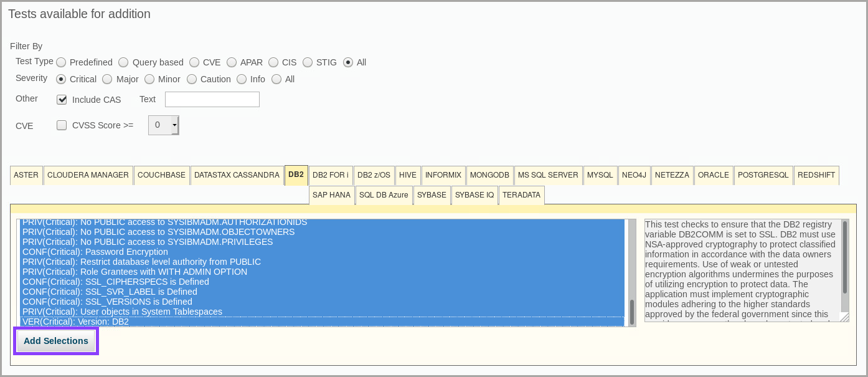Click the description panel scrollbar thumb

pyautogui.click(x=845, y=257)
